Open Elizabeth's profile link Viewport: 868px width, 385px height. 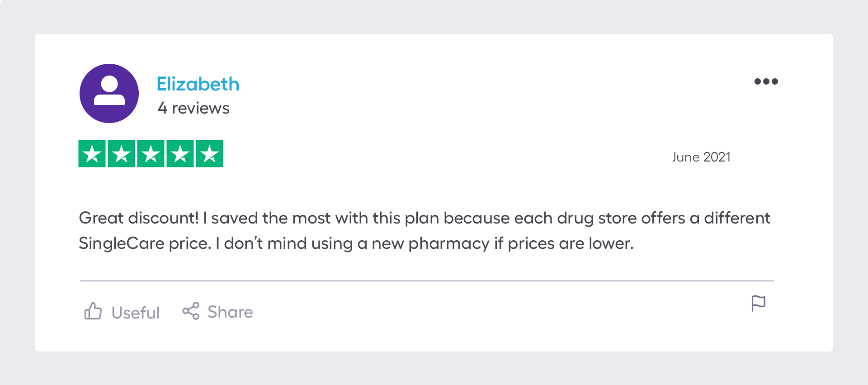click(x=198, y=84)
